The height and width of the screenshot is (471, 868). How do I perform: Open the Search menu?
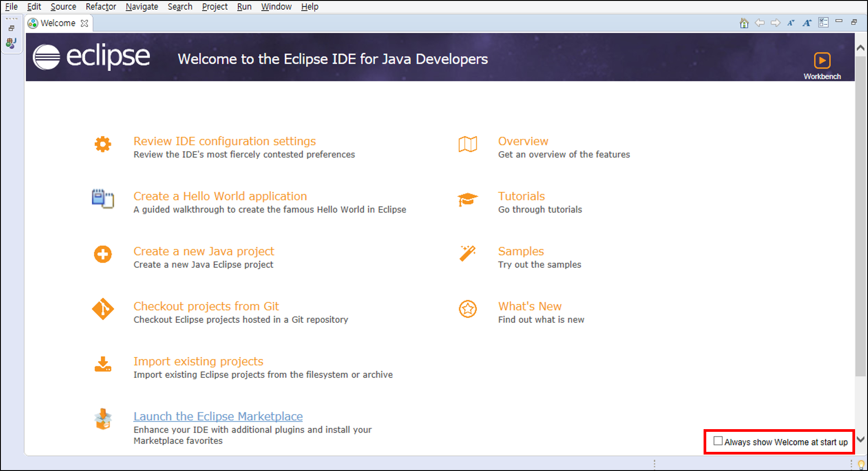pyautogui.click(x=180, y=7)
